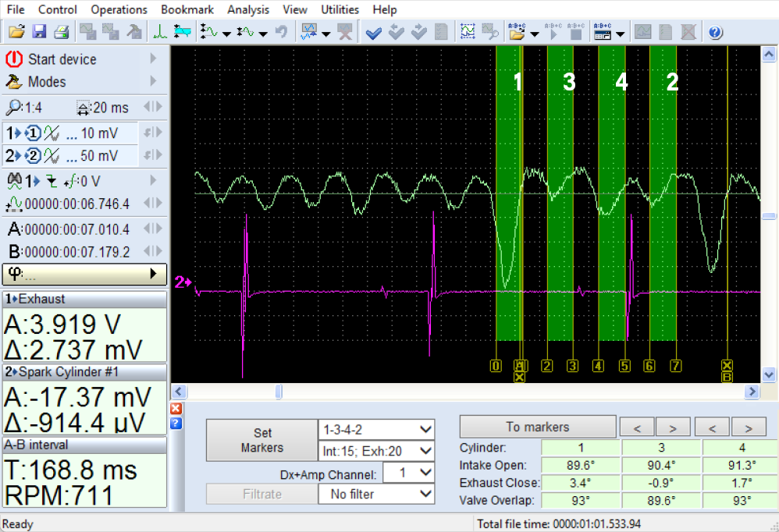This screenshot has height=532, width=779.
Task: Open the View menu
Action: 294,9
